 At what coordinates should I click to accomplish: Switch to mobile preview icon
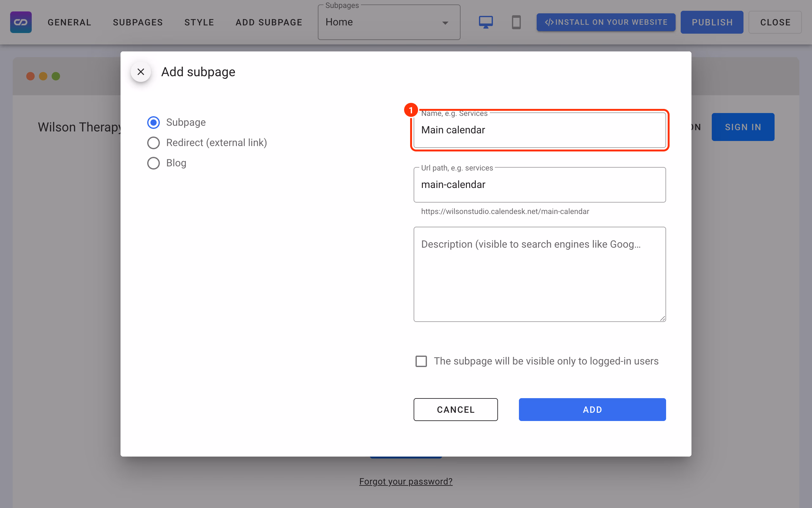516,22
